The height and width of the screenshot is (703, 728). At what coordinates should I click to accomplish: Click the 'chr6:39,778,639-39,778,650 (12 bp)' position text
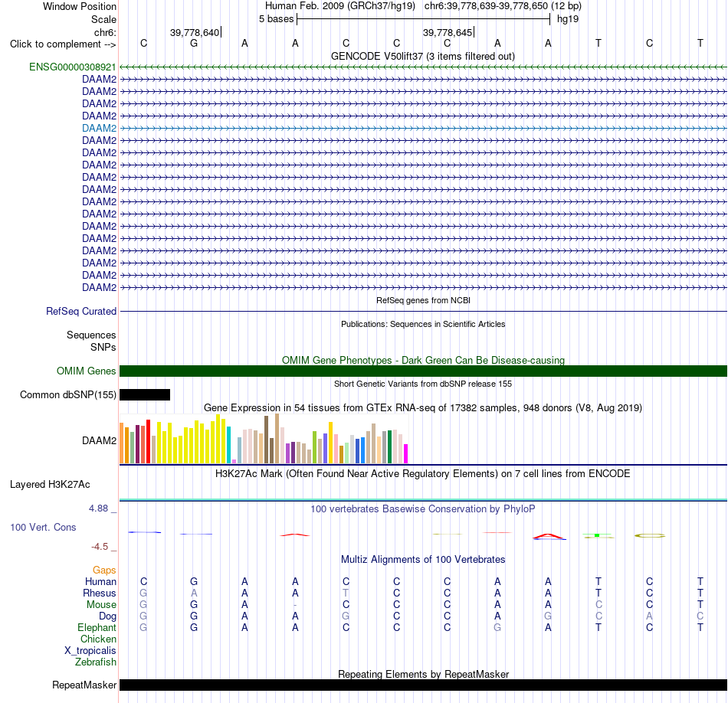pos(503,6)
